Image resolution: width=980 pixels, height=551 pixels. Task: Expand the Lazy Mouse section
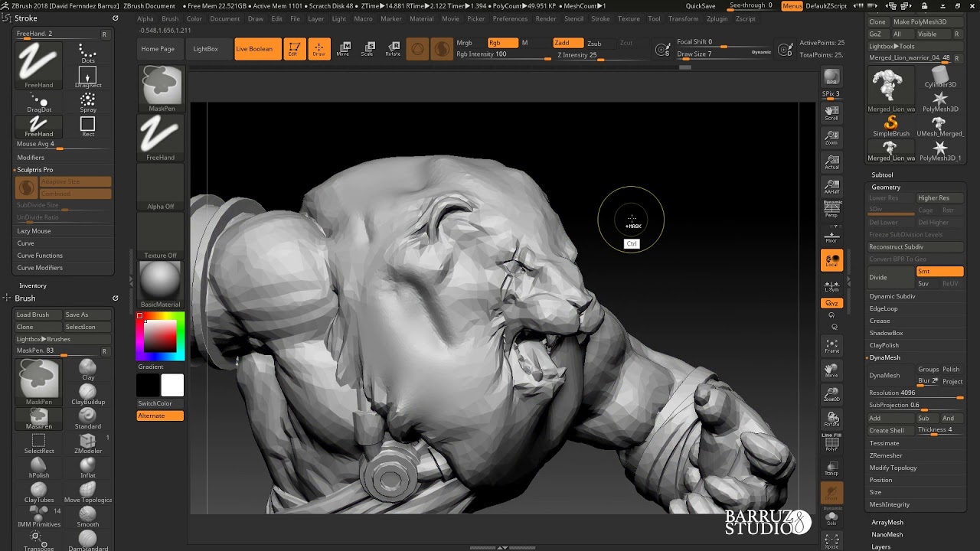click(x=34, y=231)
